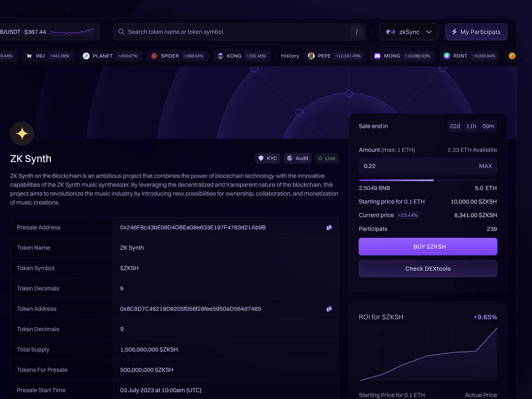Click the PEPE token icon

311,56
